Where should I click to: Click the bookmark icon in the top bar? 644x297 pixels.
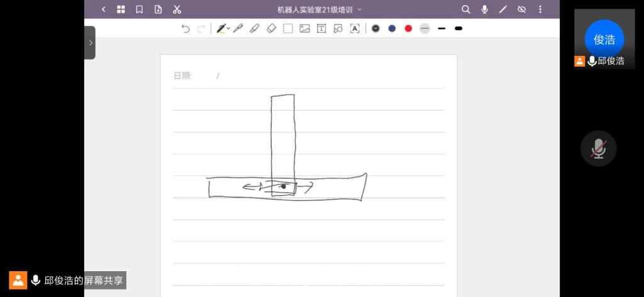140,9
